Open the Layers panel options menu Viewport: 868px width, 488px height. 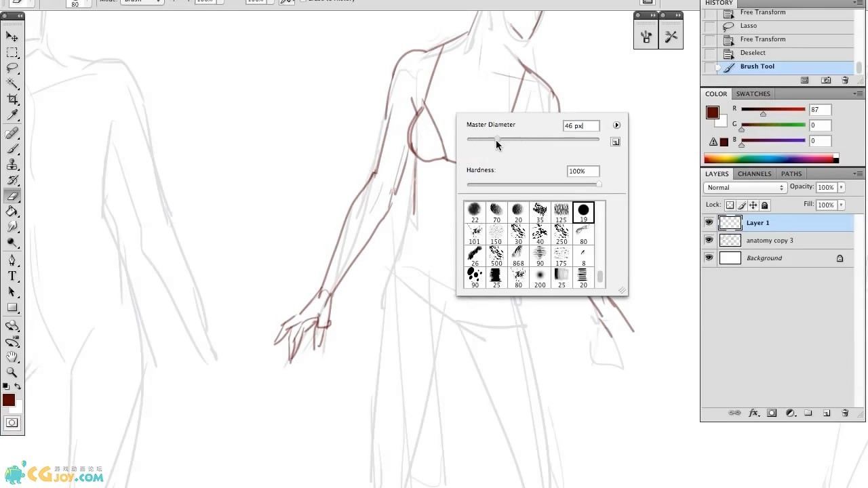click(859, 174)
